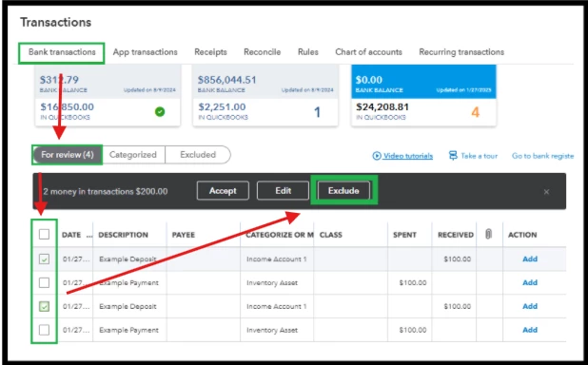
Task: Select the $312.79 bank balance card
Action: 108,95
